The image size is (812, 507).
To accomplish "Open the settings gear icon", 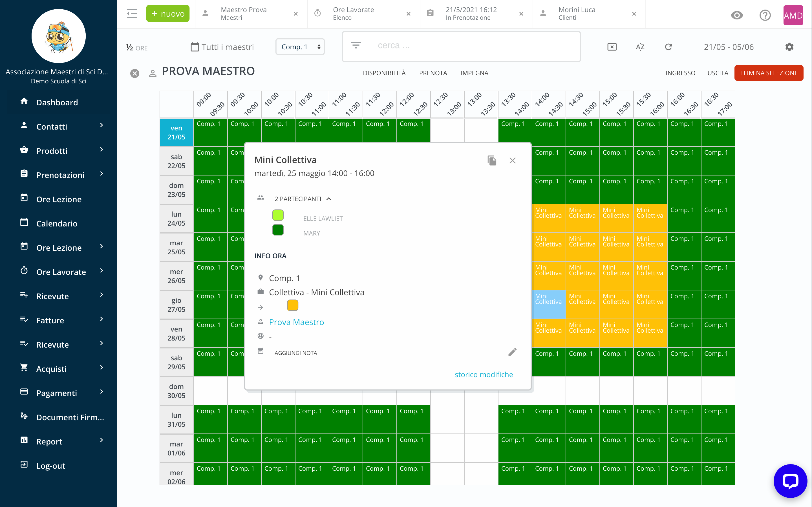I will 789,47.
